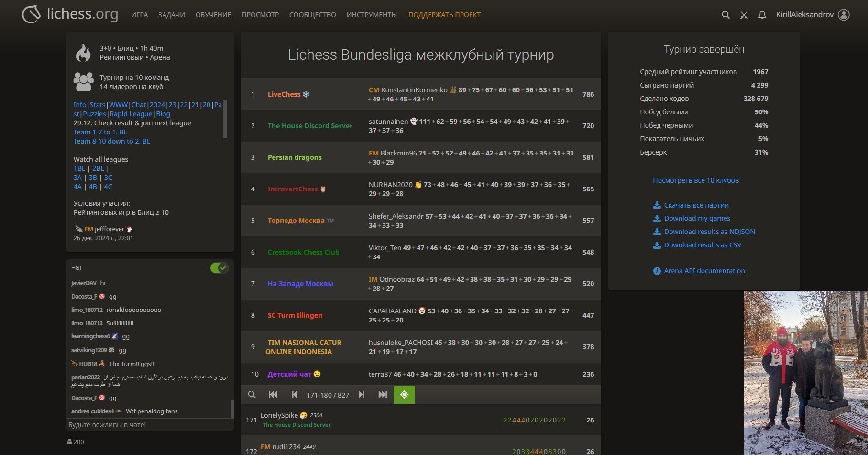Click the lichess.org knight logo

32,14
